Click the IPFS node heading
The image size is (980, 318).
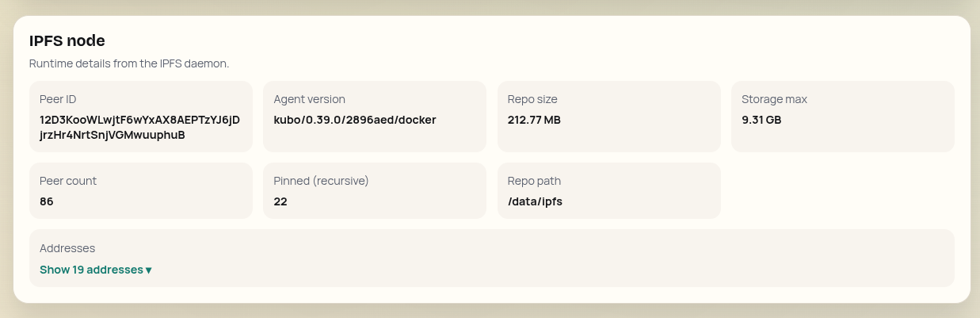pyautogui.click(x=67, y=40)
